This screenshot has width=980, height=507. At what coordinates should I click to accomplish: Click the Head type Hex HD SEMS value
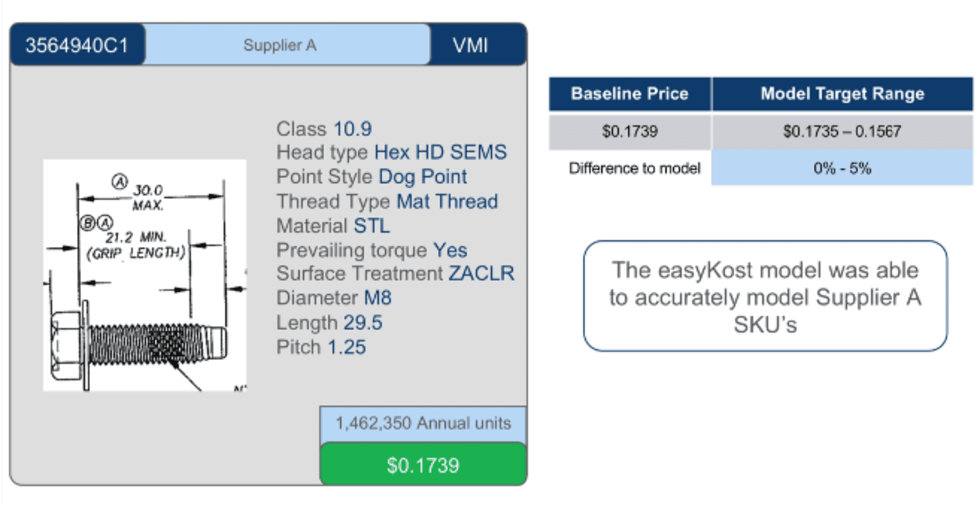(x=440, y=152)
